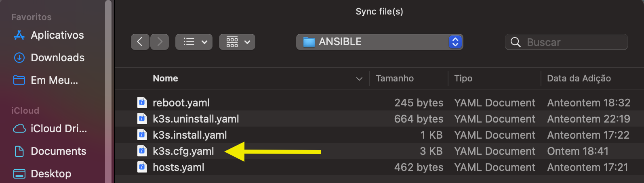Click the magnifying glass search icon
This screenshot has height=183, width=644.
(x=516, y=42)
